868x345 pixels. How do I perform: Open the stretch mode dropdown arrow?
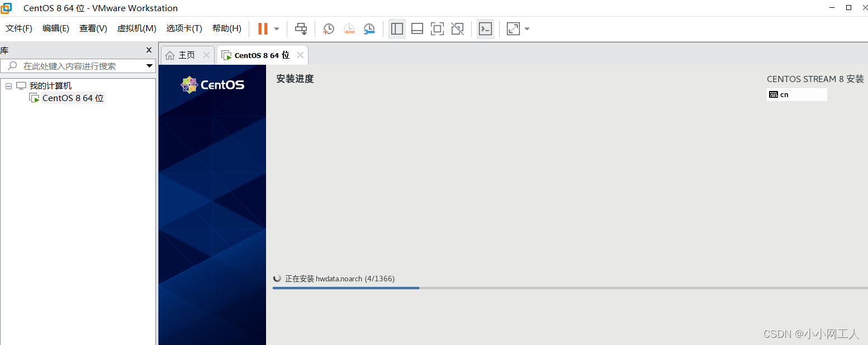click(527, 29)
